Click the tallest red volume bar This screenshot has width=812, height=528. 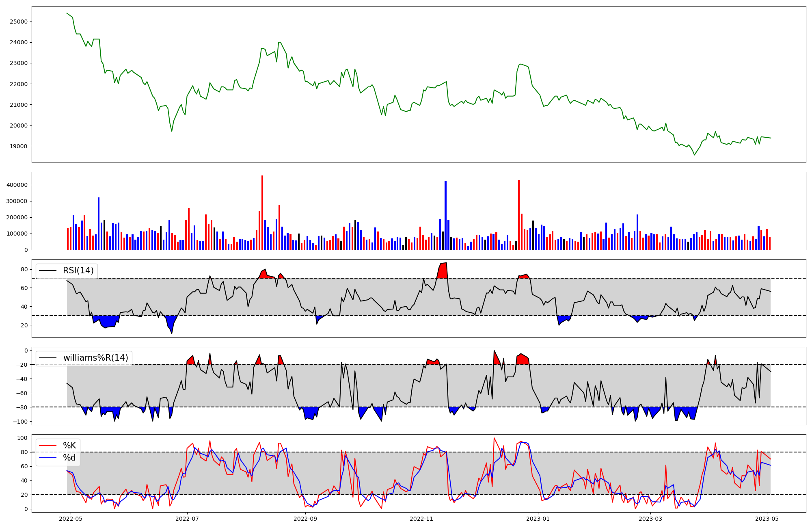262,211
